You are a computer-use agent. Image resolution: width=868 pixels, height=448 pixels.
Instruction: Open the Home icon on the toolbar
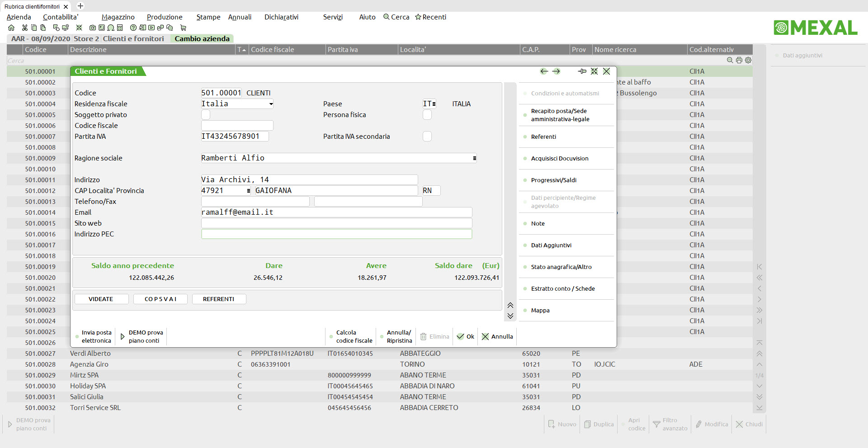coord(11,28)
